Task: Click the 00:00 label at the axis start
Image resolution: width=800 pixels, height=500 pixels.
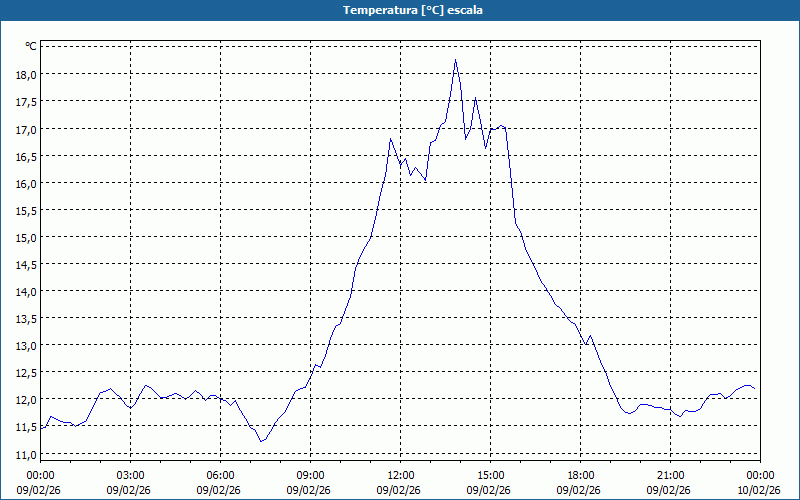Action: point(41,475)
